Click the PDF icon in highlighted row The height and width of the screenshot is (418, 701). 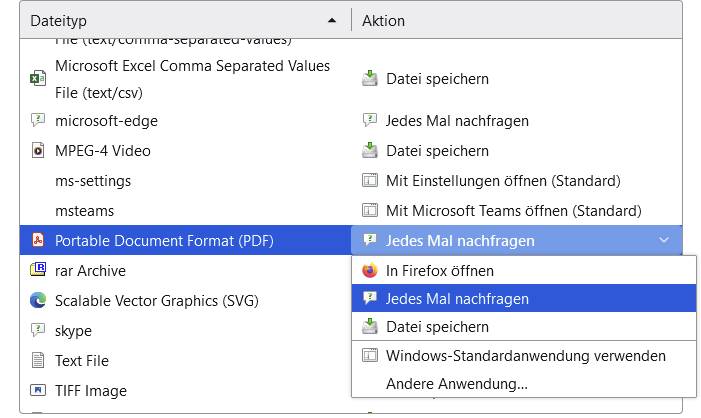point(38,241)
